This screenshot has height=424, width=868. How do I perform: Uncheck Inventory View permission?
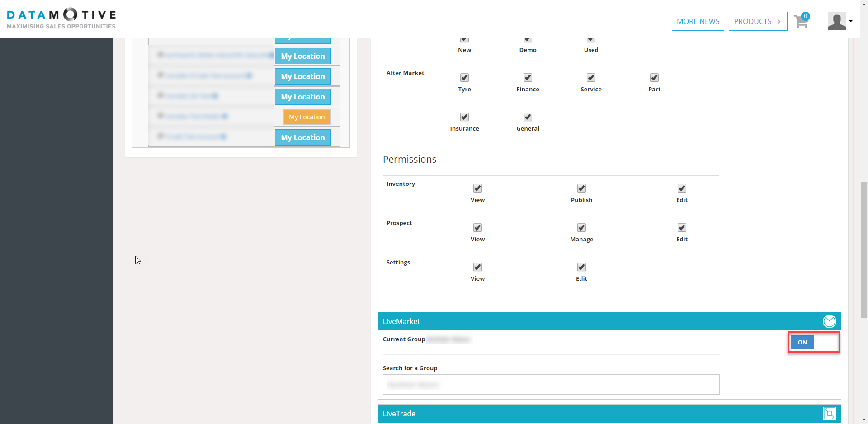(x=477, y=188)
